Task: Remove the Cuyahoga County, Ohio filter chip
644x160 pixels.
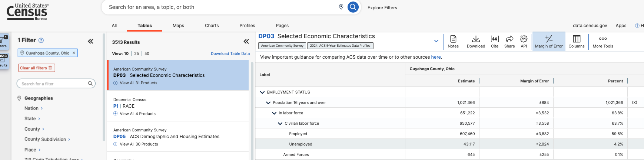Action: [74, 53]
